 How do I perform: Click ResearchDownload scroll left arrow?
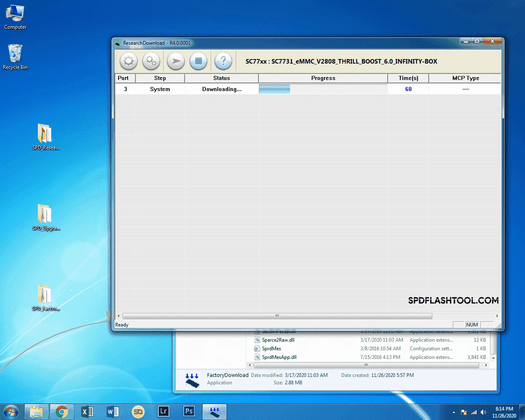[x=119, y=316]
